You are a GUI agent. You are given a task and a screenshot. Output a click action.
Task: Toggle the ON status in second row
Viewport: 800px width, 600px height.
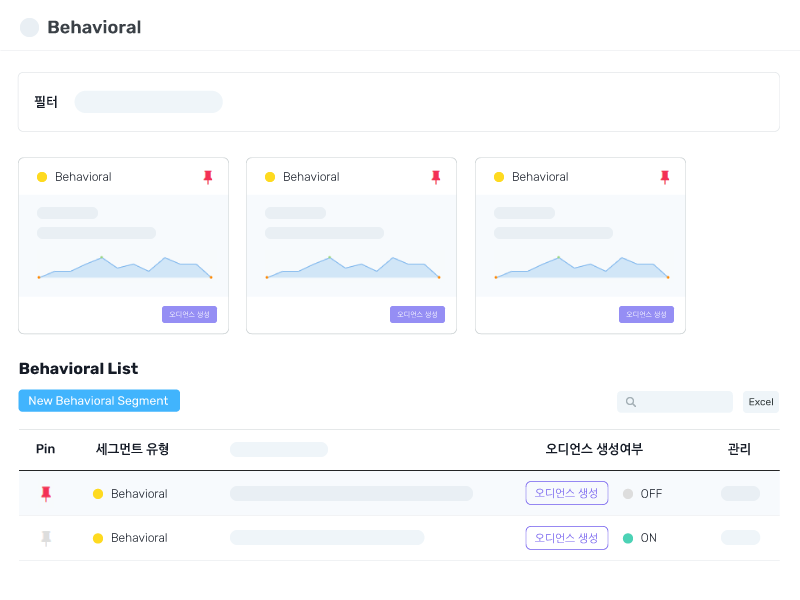[x=640, y=538]
